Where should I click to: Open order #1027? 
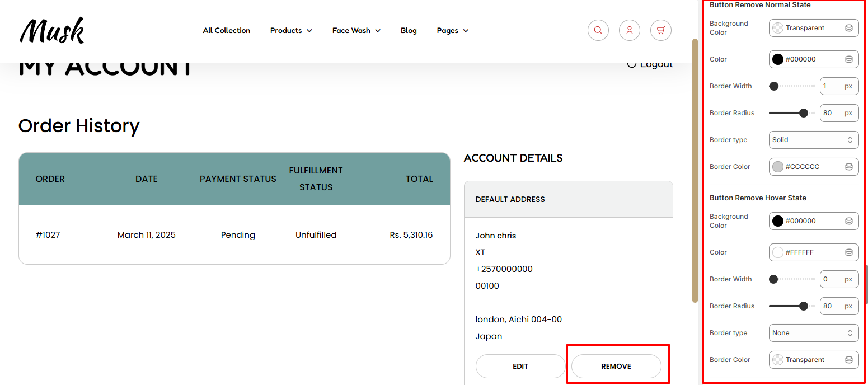pyautogui.click(x=48, y=235)
